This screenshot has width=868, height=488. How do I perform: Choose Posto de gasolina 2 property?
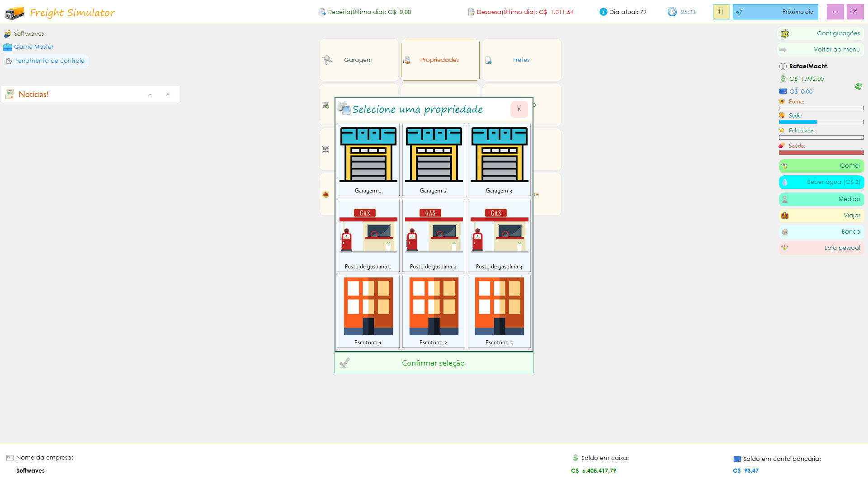click(434, 235)
